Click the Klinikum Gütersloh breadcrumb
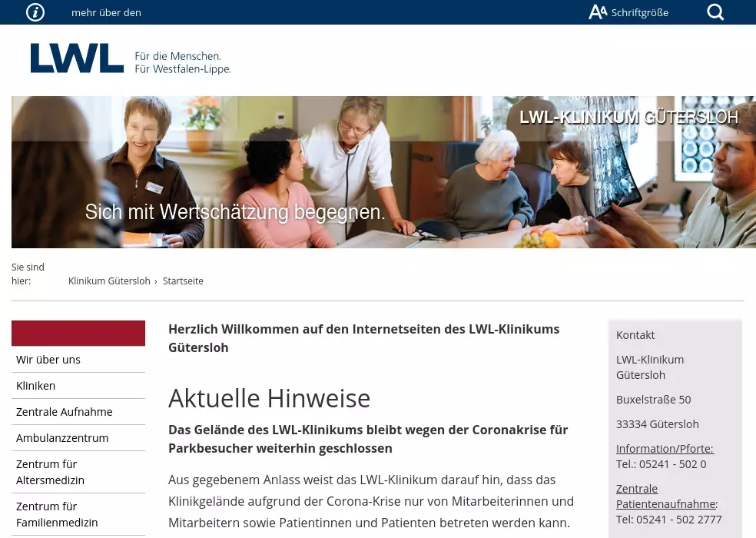Image resolution: width=756 pixels, height=538 pixels. pyautogui.click(x=109, y=281)
